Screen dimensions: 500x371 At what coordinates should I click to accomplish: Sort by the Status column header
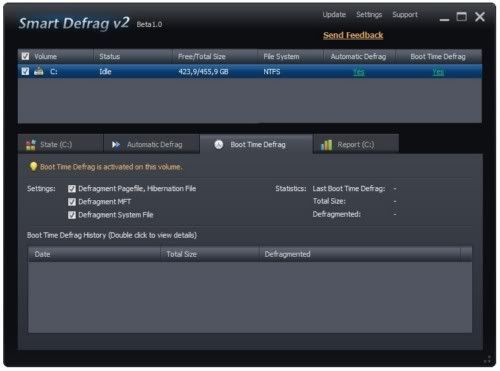(133, 56)
